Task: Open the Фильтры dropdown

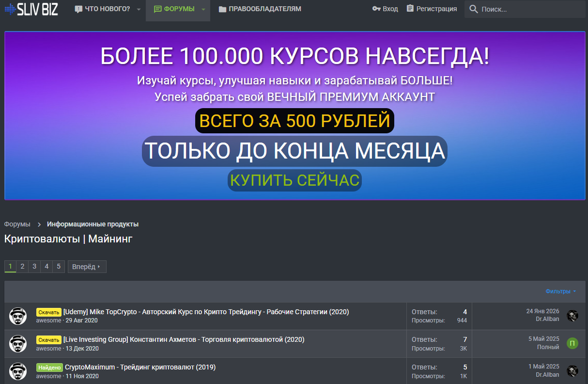Action: pyautogui.click(x=560, y=291)
